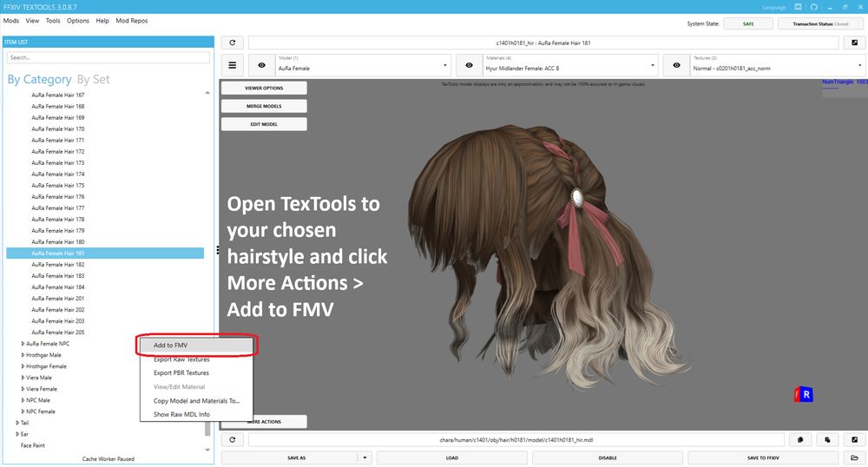This screenshot has width=868, height=467.
Task: Click the Language option in the title bar
Action: click(774, 8)
